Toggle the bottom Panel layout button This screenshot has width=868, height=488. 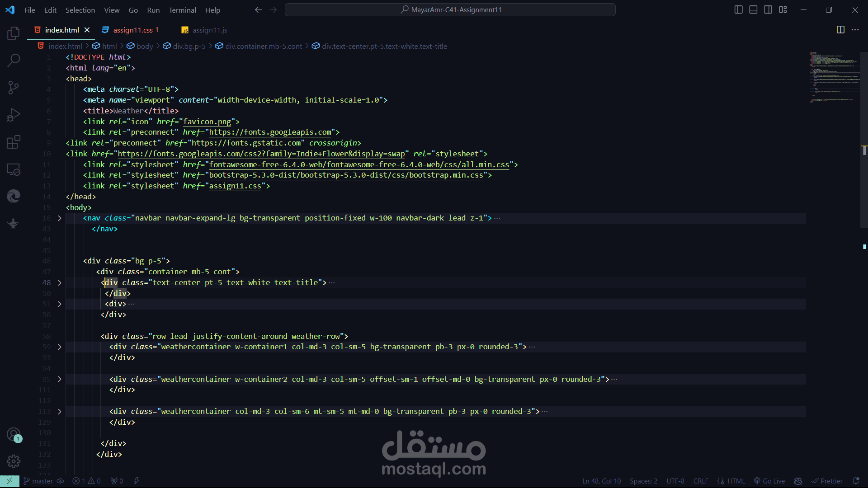pos(753,9)
